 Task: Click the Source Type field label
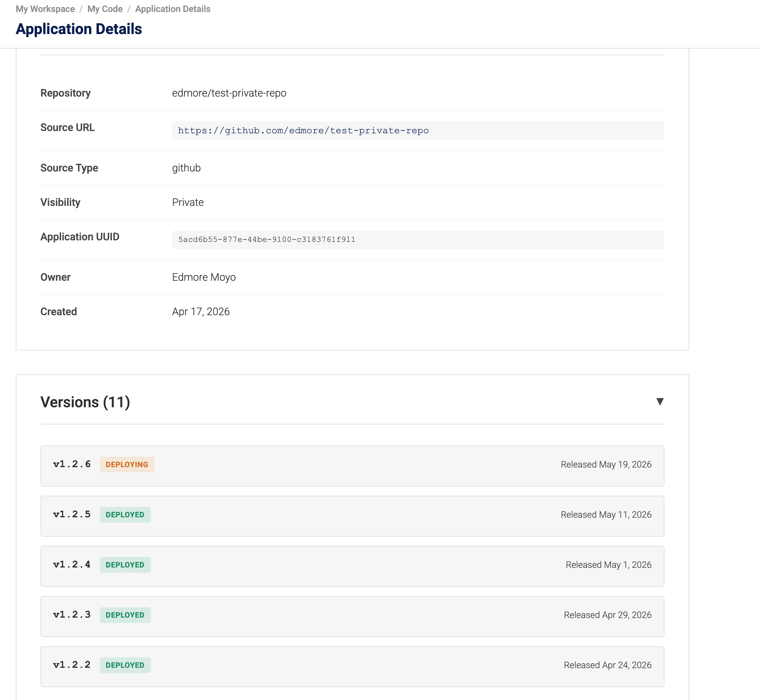(69, 168)
